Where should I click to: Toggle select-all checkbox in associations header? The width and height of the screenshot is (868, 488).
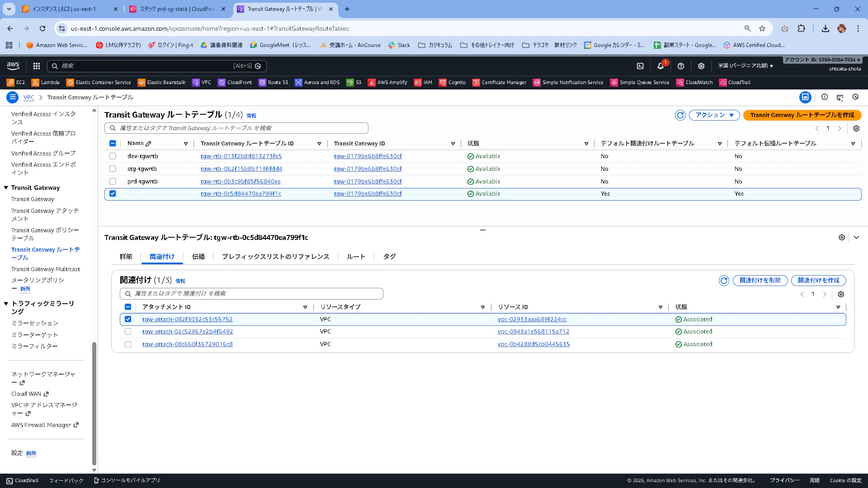[128, 307]
